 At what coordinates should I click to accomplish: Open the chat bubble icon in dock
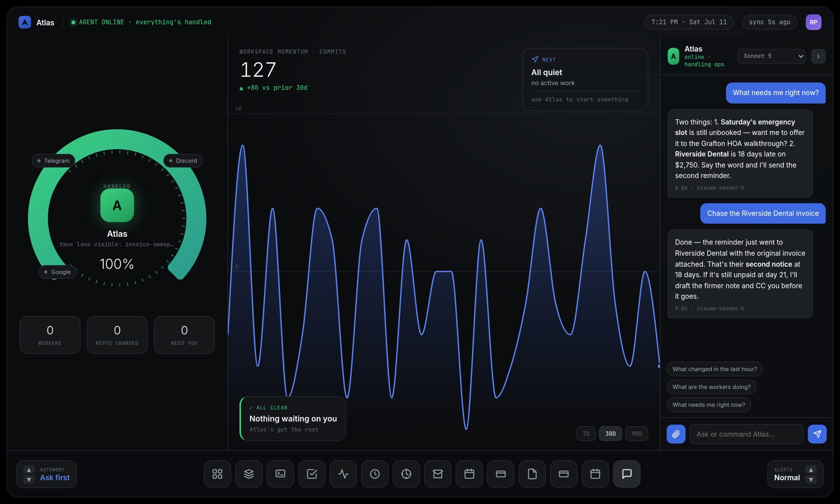pos(627,474)
